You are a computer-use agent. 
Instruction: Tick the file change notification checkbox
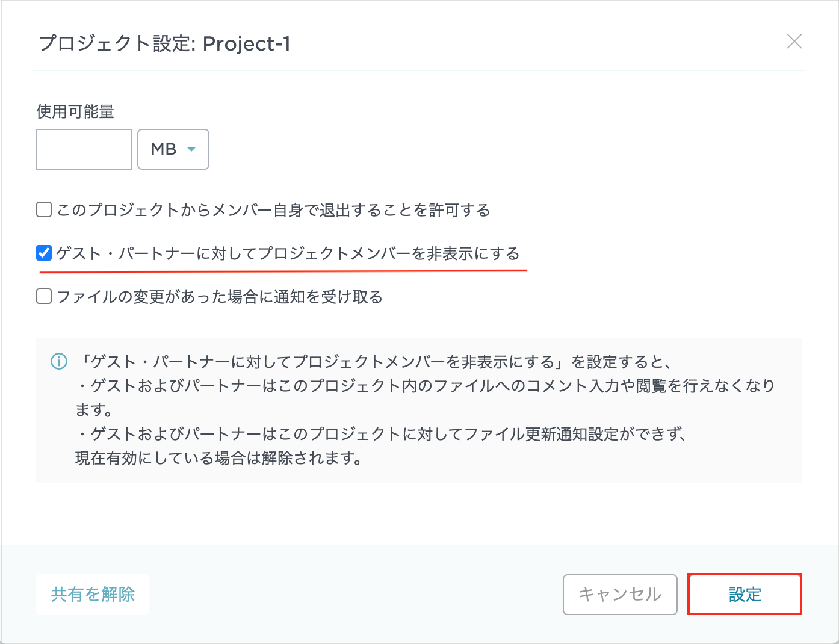click(x=44, y=297)
